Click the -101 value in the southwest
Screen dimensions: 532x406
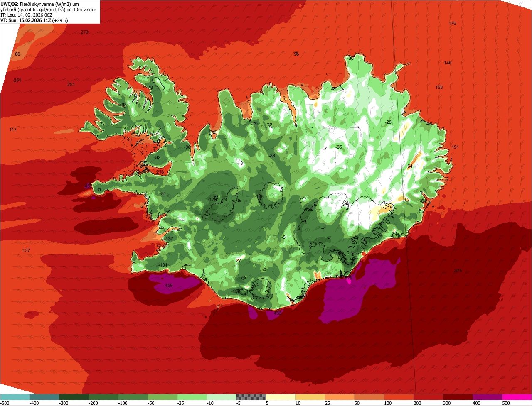point(163,265)
